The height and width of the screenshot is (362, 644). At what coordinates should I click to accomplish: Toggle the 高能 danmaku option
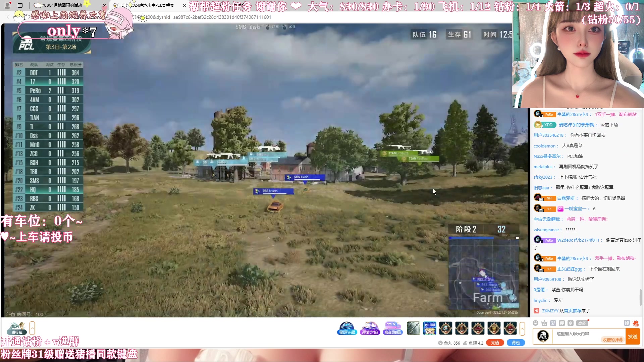pos(582,323)
